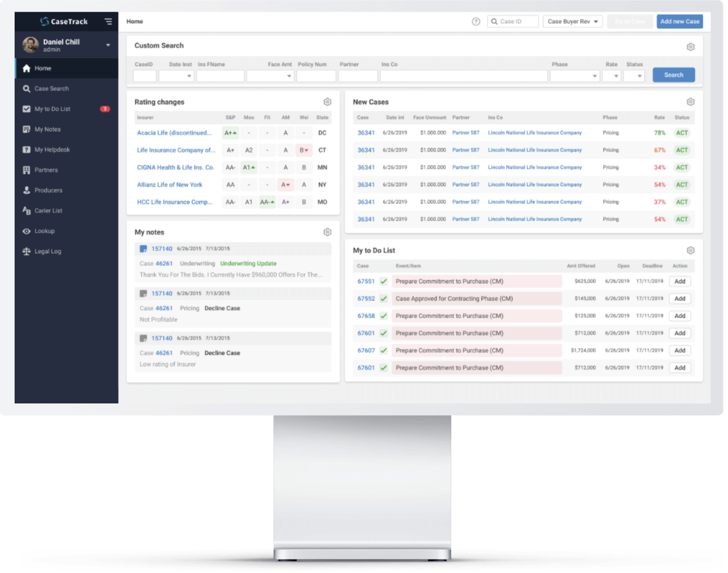Open settings gear on Rating changes panel
This screenshot has height=573, width=728.
[327, 101]
